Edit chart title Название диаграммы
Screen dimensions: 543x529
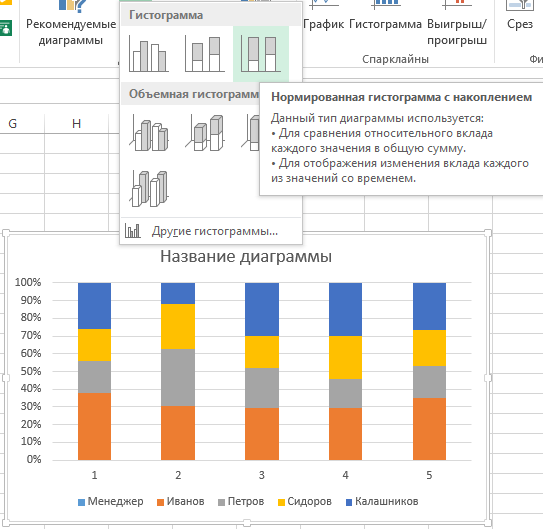tap(246, 257)
